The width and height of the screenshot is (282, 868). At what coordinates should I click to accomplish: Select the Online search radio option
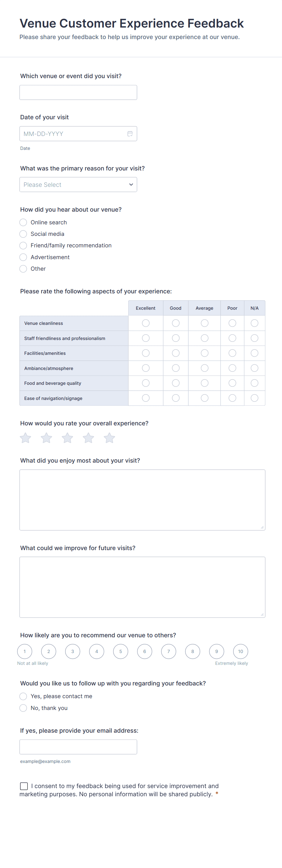tap(23, 223)
